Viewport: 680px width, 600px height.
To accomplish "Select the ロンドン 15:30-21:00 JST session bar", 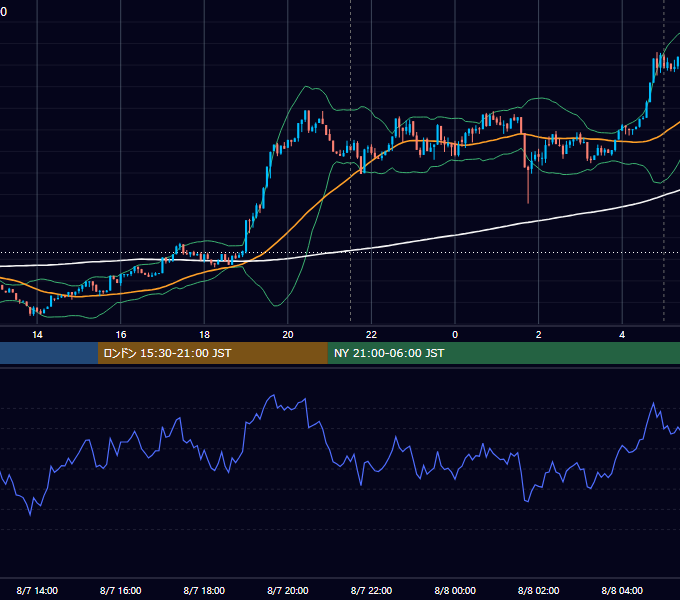I will (212, 353).
